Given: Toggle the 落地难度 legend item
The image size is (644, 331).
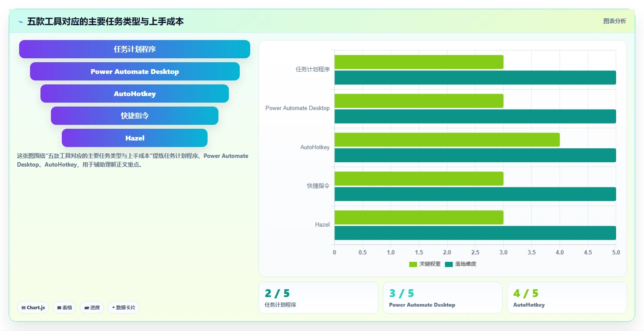Looking at the screenshot, I should (460, 264).
